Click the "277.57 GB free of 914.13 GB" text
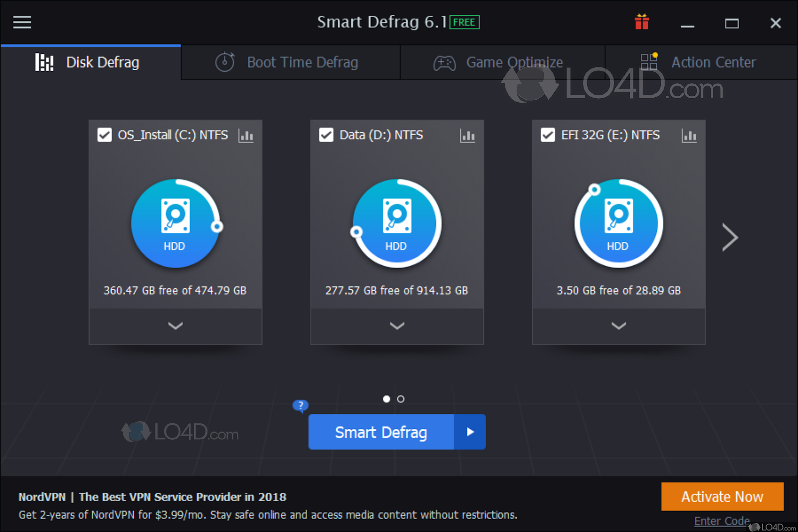Viewport: 798px width, 532px height. coord(397,290)
